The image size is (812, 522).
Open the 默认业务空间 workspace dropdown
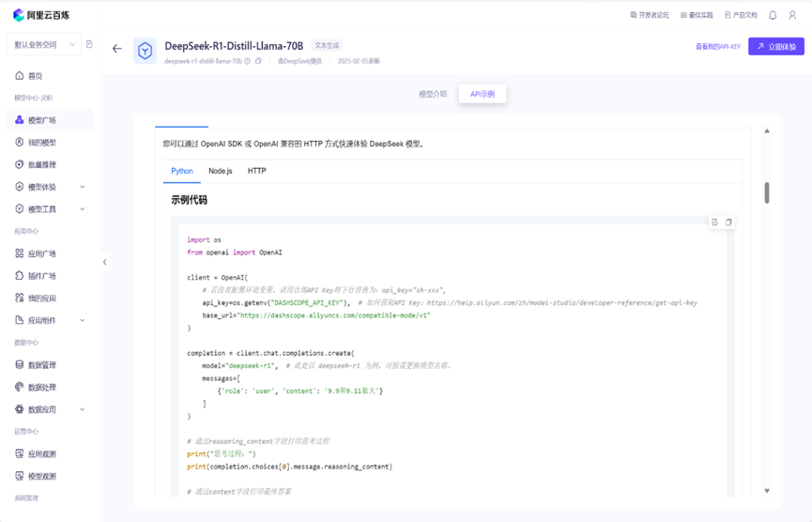tap(44, 44)
